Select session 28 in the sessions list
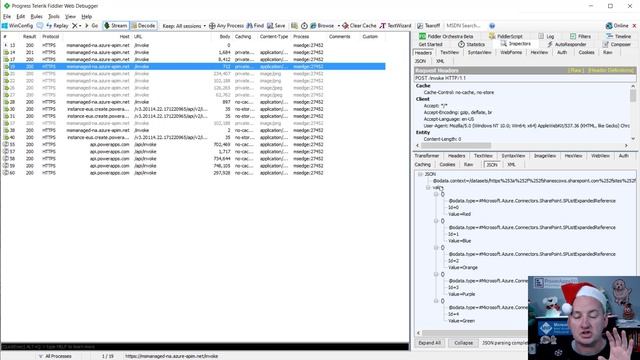 coord(193,102)
